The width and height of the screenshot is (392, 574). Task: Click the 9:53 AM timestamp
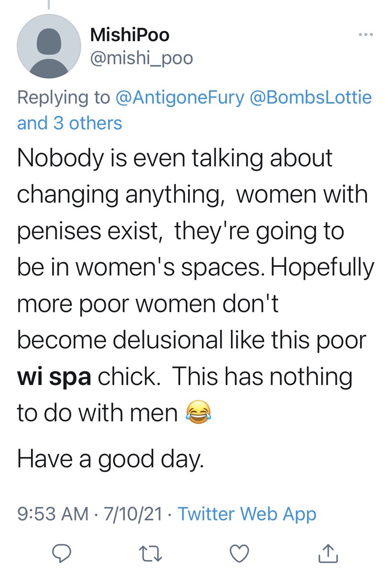(x=53, y=514)
